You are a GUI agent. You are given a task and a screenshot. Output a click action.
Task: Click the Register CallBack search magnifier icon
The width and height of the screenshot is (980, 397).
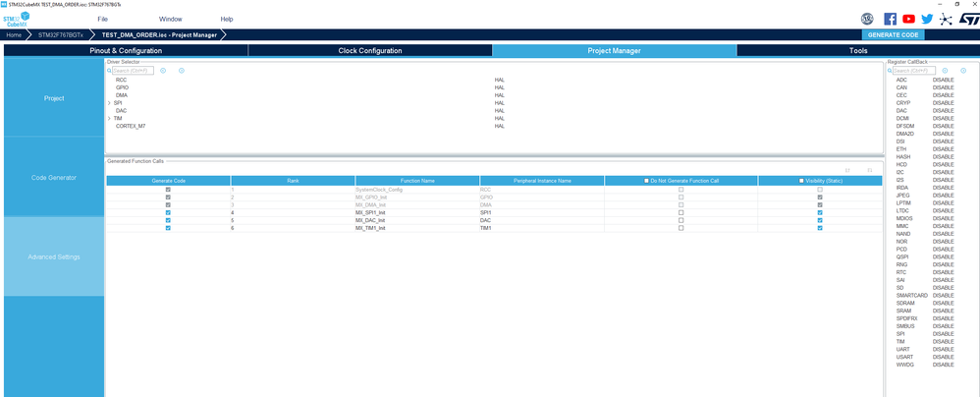[x=890, y=71]
